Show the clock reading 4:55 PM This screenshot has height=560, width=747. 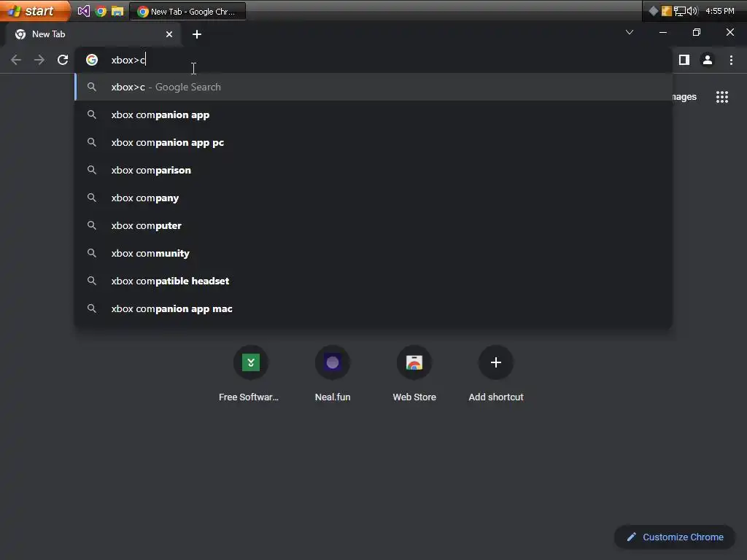[719, 11]
